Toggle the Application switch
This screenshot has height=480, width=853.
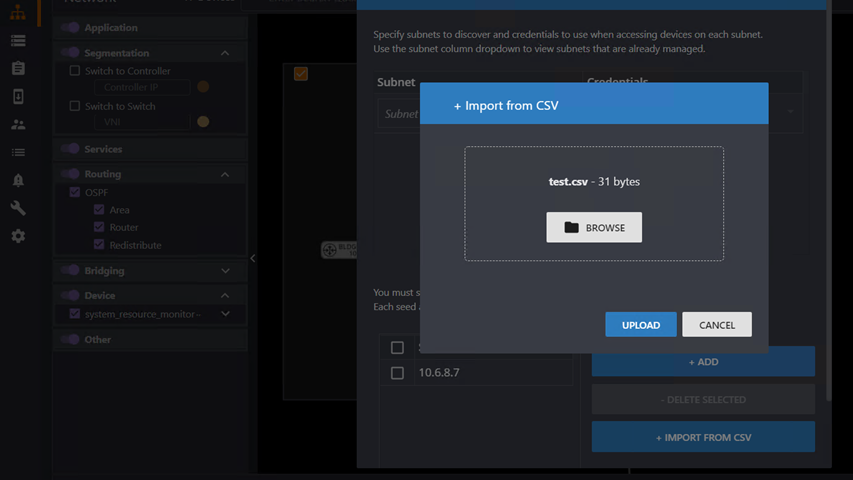click(70, 27)
